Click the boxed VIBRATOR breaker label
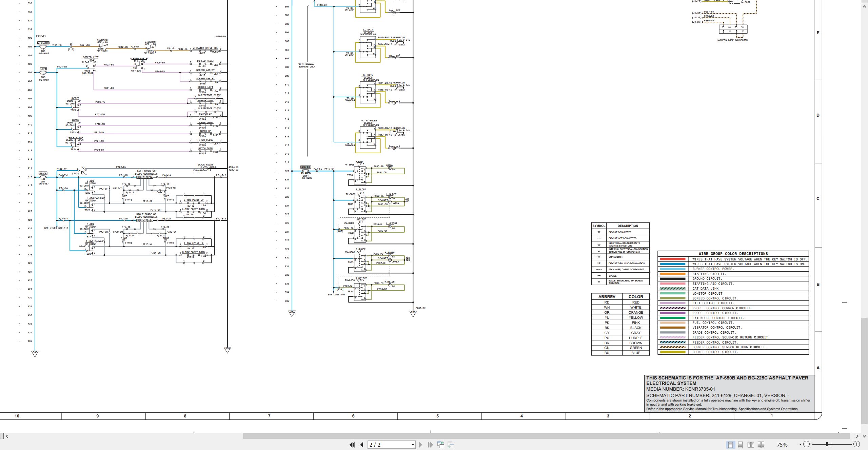 coord(43,43)
